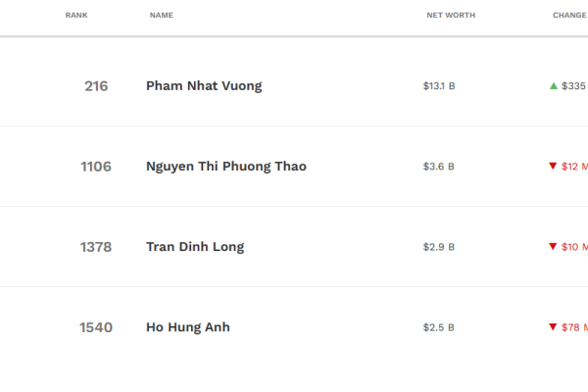This screenshot has height=392, width=588.
Task: Click red down arrow for Nguyen Thi Phuong Thao
Action: pos(553,167)
